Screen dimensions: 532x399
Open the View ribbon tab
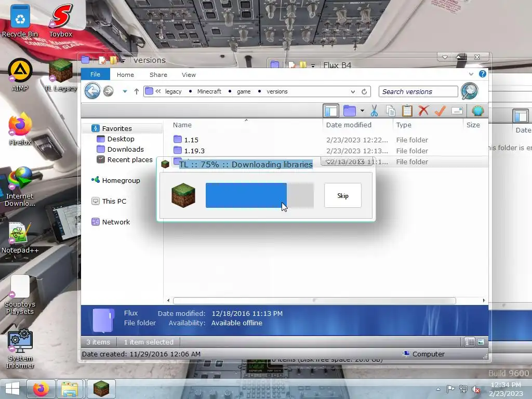tap(189, 75)
